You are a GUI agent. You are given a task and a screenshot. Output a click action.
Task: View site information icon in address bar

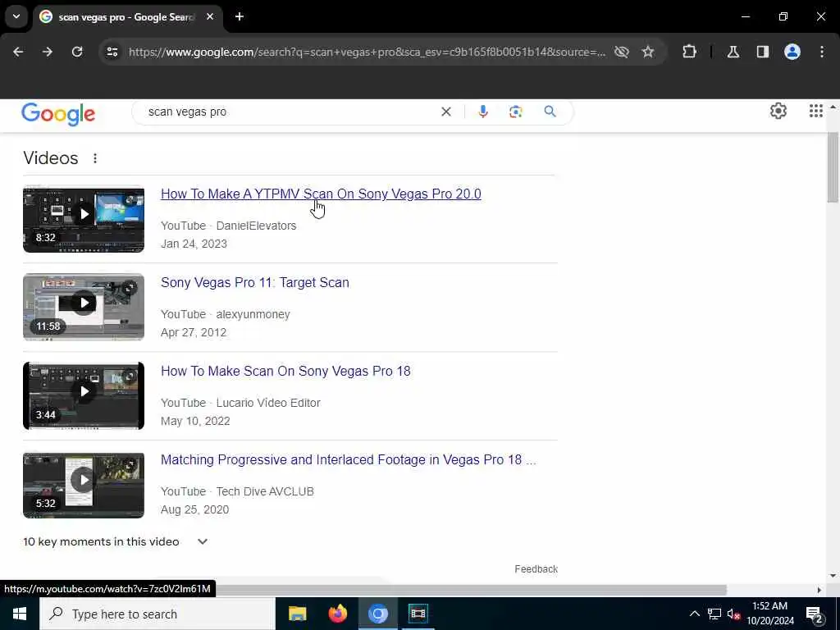coord(112,52)
